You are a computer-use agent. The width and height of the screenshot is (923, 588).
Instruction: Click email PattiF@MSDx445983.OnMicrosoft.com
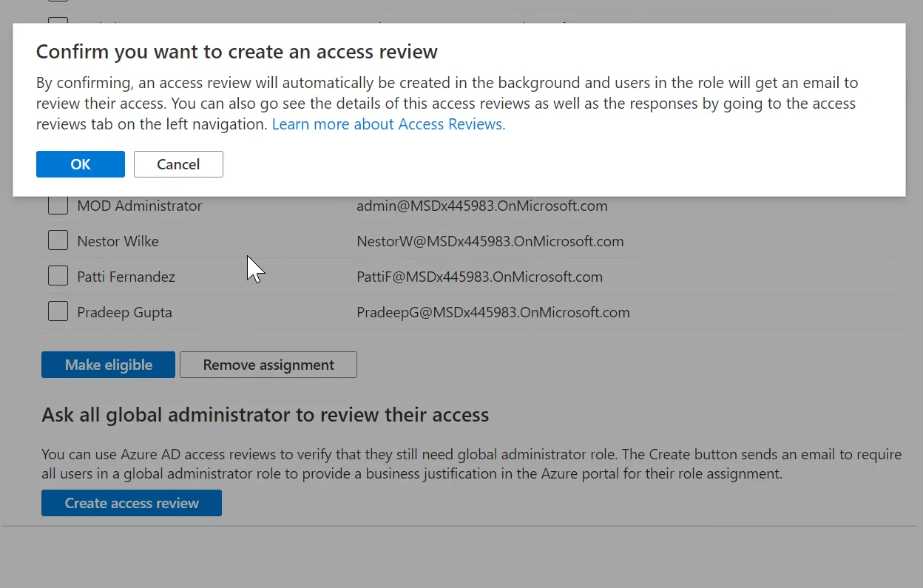click(x=479, y=277)
